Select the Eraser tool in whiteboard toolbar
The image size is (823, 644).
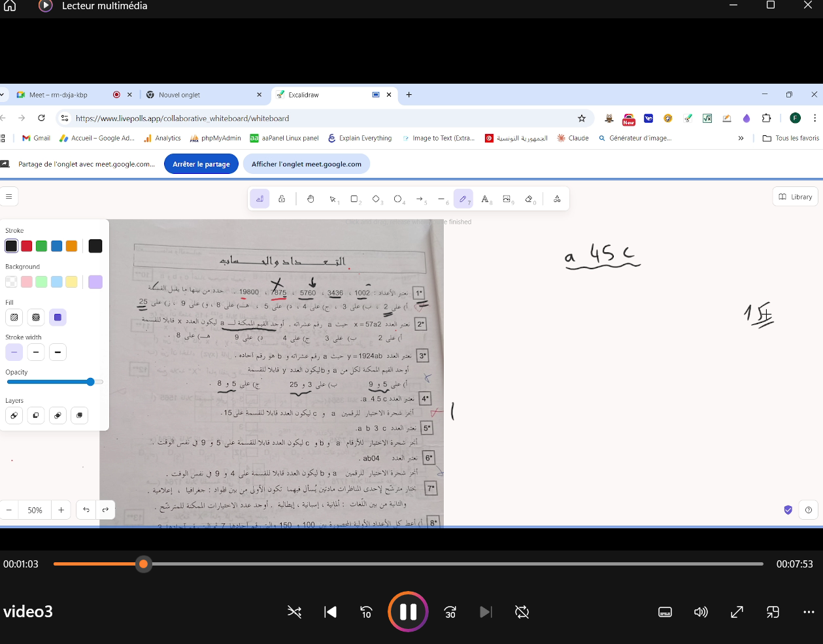coord(529,199)
